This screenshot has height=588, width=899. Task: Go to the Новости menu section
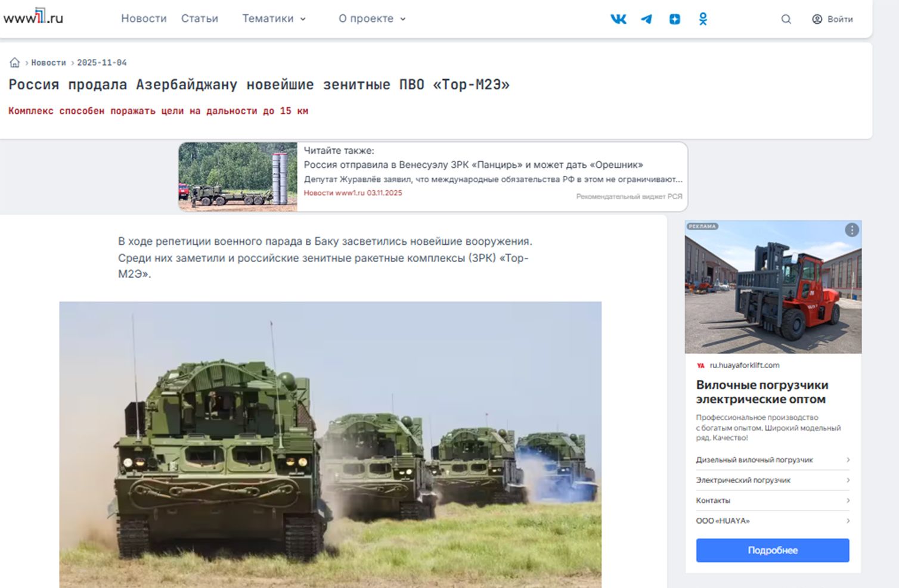click(144, 18)
